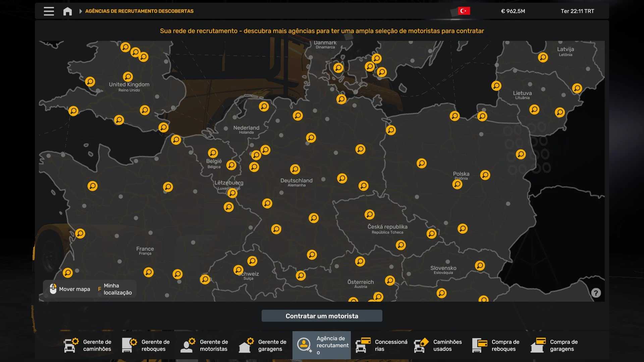Open Gerente de caminhões tab
Screen dimensions: 644x362
(88, 345)
